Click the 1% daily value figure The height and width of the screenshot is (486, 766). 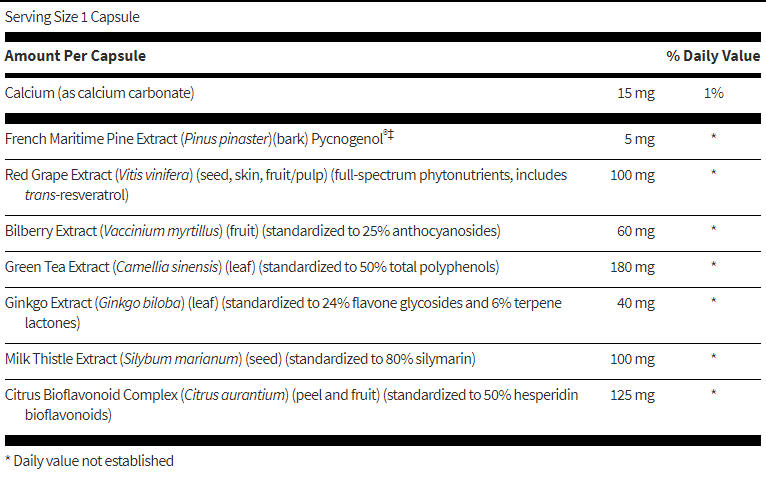click(713, 93)
